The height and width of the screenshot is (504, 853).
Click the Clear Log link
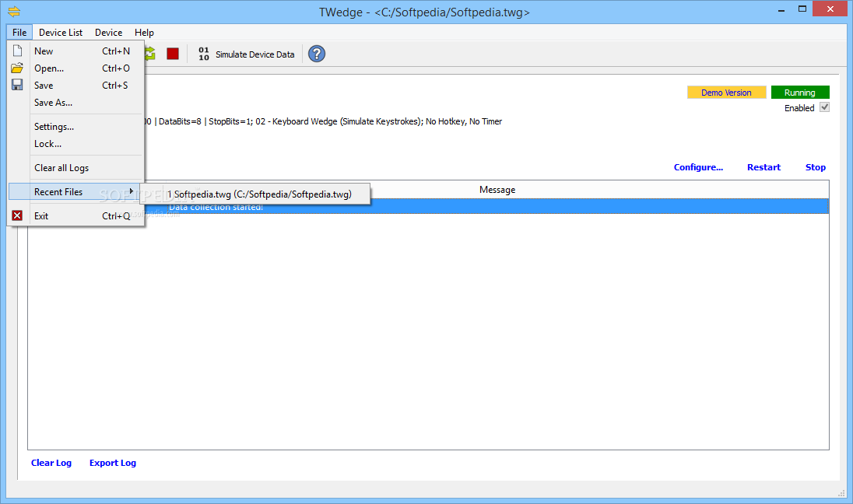point(51,463)
